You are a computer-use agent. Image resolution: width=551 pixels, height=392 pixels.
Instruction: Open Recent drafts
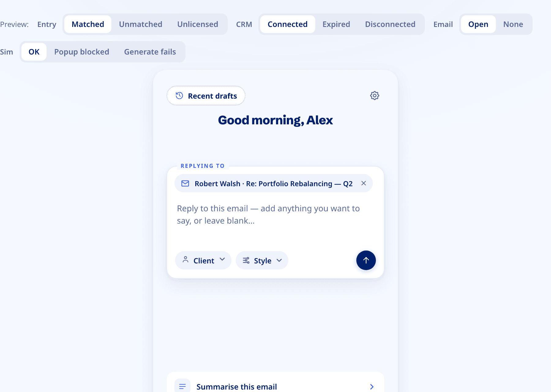tap(206, 96)
